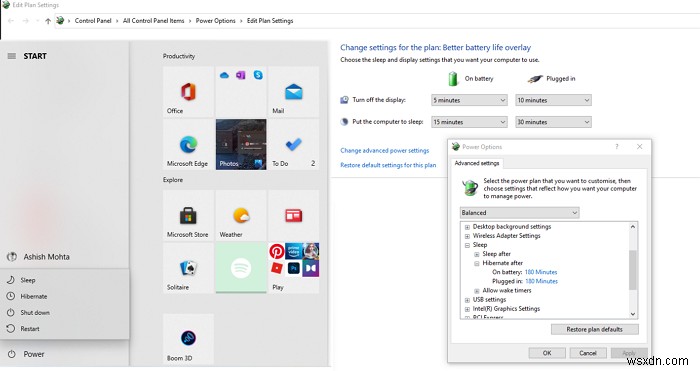This screenshot has height=371, width=700.
Task: Open sleep dropdown showing 15 minutes
Action: coord(469,122)
